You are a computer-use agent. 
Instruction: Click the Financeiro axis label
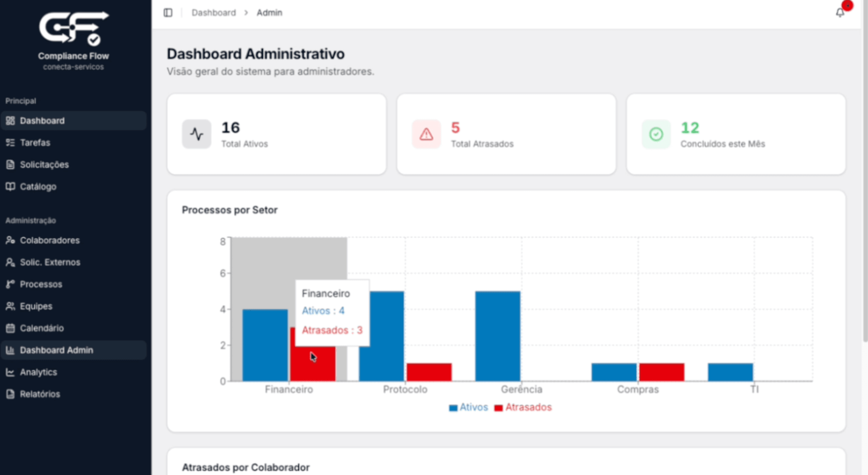[x=289, y=389]
